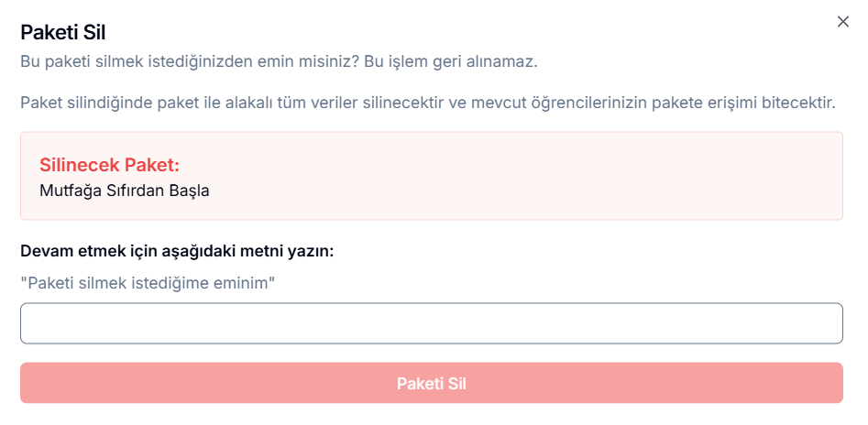Viewport: 868px width, 425px height.
Task: Click the paragraph starting "Paket silindiğinde"
Action: point(427,101)
